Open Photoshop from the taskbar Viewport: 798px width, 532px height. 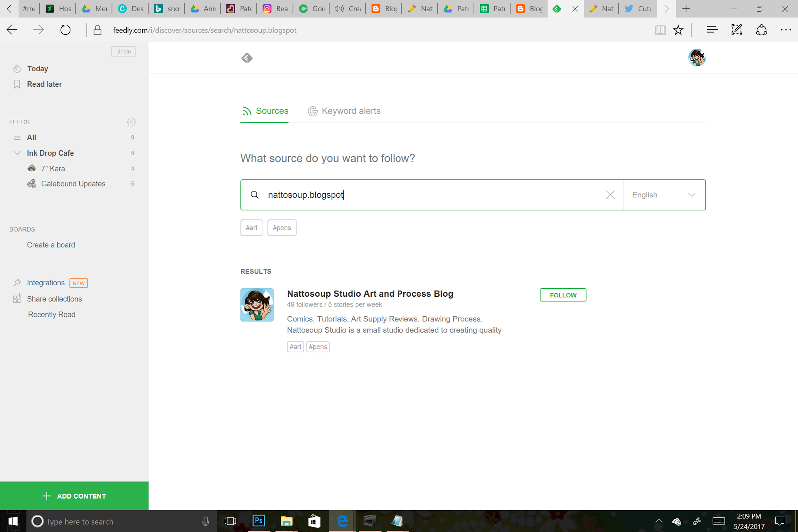[259, 521]
